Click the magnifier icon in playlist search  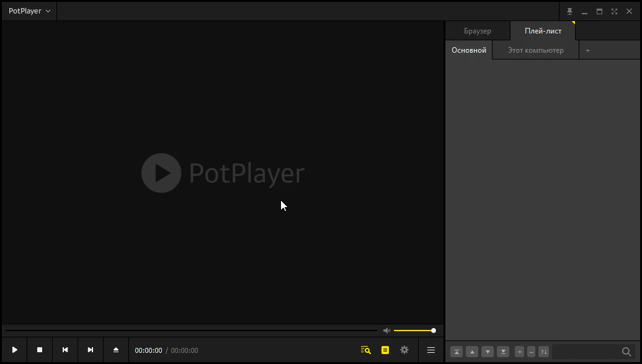coord(626,352)
